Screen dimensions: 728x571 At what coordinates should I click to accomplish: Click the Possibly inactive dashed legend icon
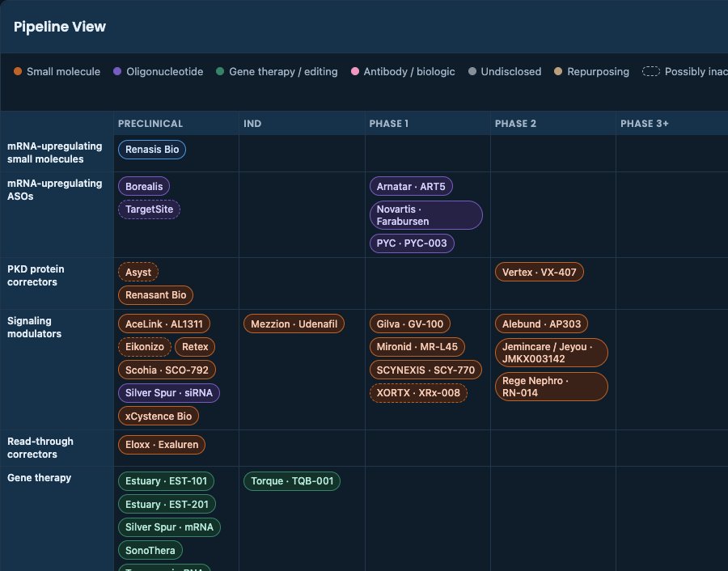pos(651,71)
